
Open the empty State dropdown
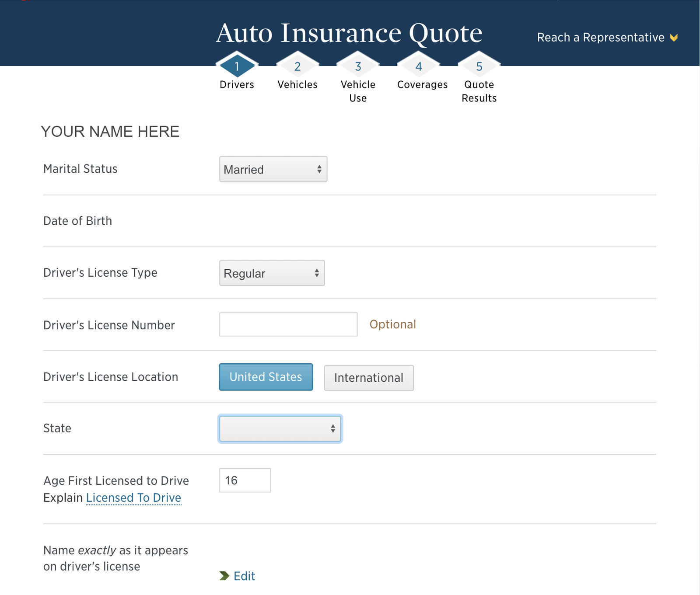point(280,428)
